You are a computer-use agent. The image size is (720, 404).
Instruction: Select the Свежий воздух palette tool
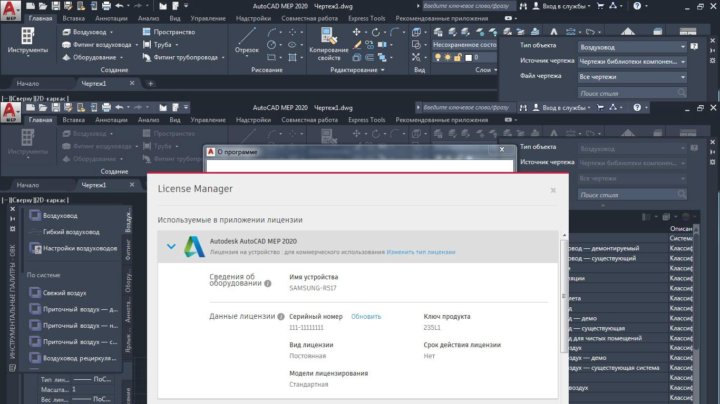click(62, 294)
